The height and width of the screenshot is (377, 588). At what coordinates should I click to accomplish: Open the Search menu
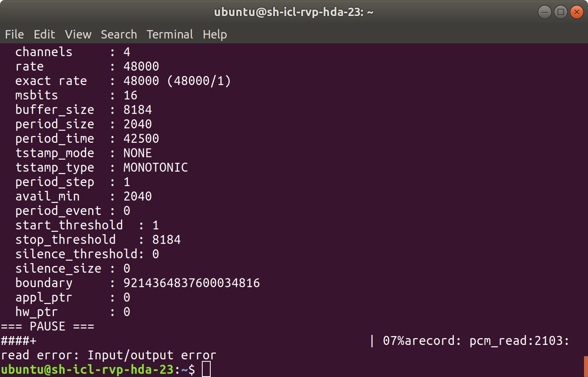(x=119, y=34)
